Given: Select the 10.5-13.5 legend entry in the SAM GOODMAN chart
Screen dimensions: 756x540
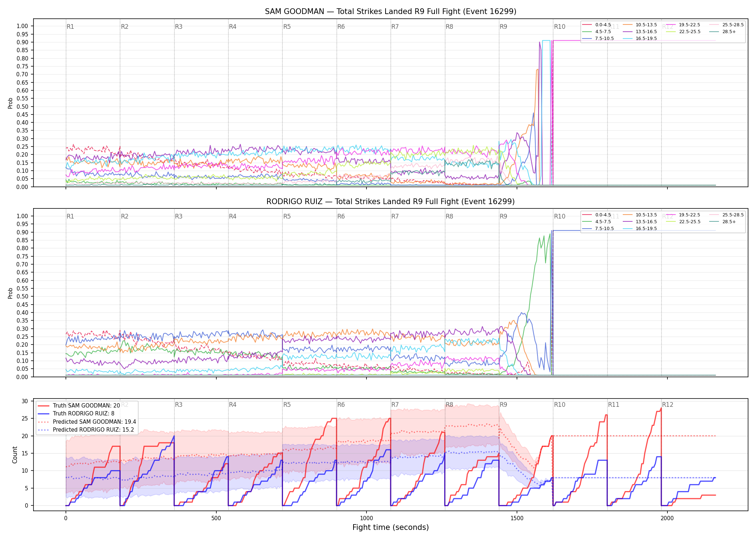Looking at the screenshot, I should pyautogui.click(x=640, y=25).
